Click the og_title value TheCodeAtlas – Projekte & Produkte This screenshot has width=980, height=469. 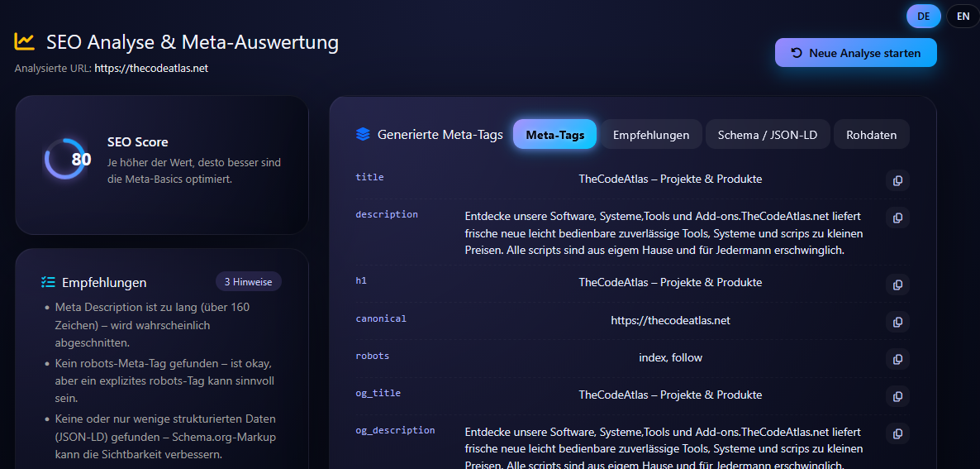tap(671, 395)
